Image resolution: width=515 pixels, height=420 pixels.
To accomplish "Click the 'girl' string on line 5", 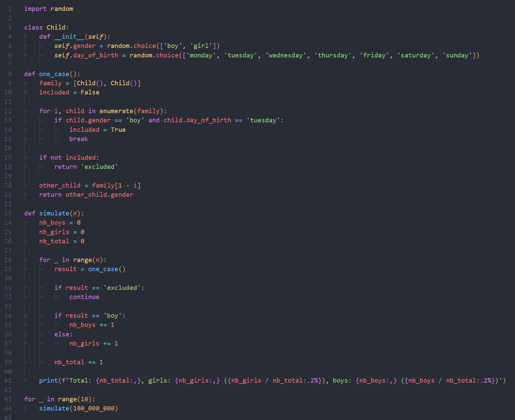I will [x=202, y=46].
